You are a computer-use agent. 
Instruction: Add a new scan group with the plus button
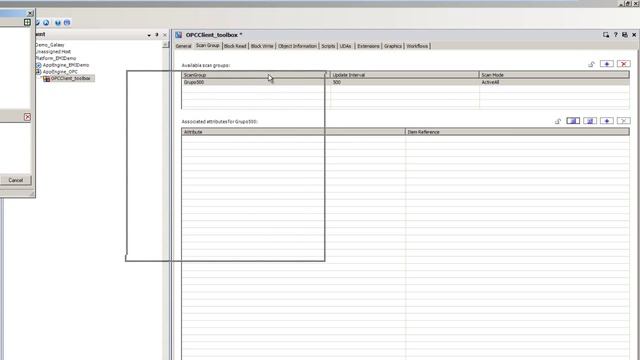tap(607, 64)
